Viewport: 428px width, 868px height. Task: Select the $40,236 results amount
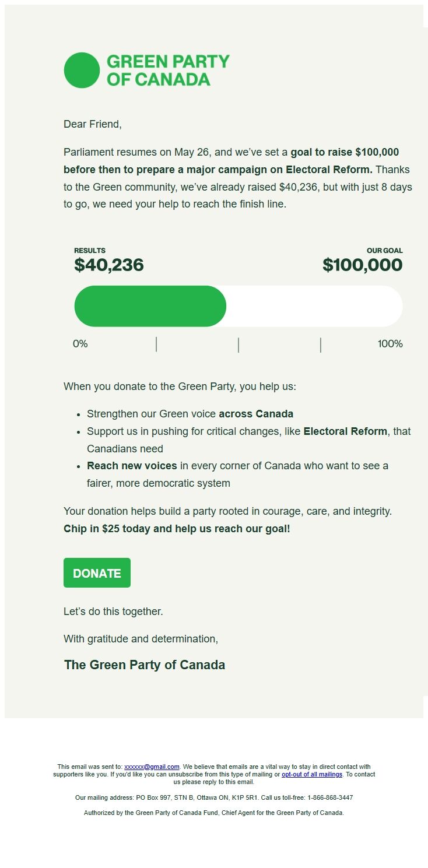coord(108,265)
